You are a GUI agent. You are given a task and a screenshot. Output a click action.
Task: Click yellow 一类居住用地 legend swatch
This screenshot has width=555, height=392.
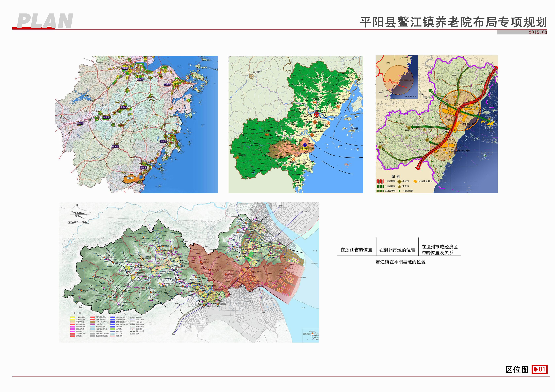tap(73, 317)
